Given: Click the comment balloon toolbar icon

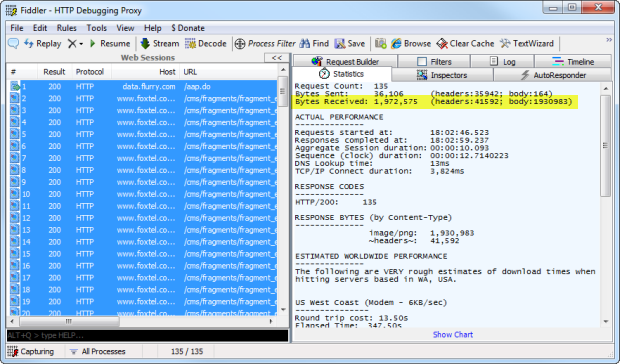Looking at the screenshot, I should point(13,43).
